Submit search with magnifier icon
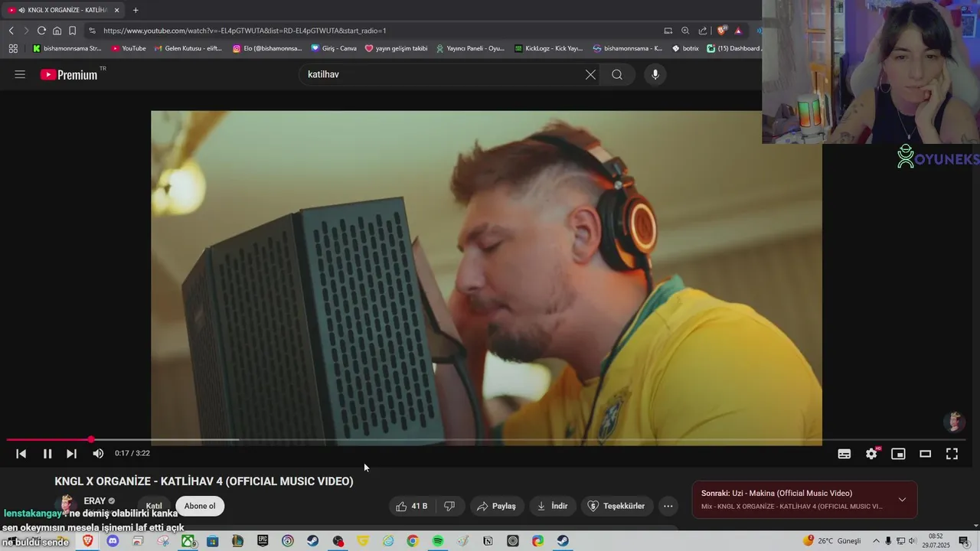Image resolution: width=980 pixels, height=551 pixels. coord(617,74)
